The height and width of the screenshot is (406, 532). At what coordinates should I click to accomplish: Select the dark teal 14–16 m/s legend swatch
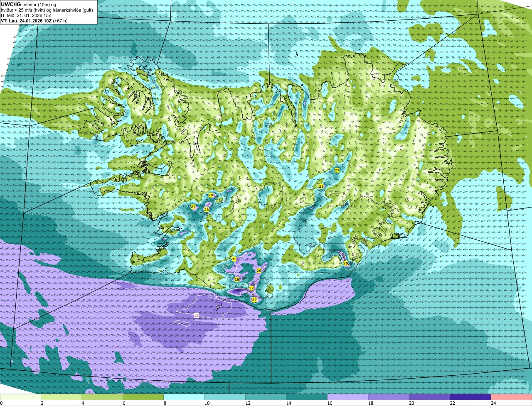pyautogui.click(x=307, y=397)
